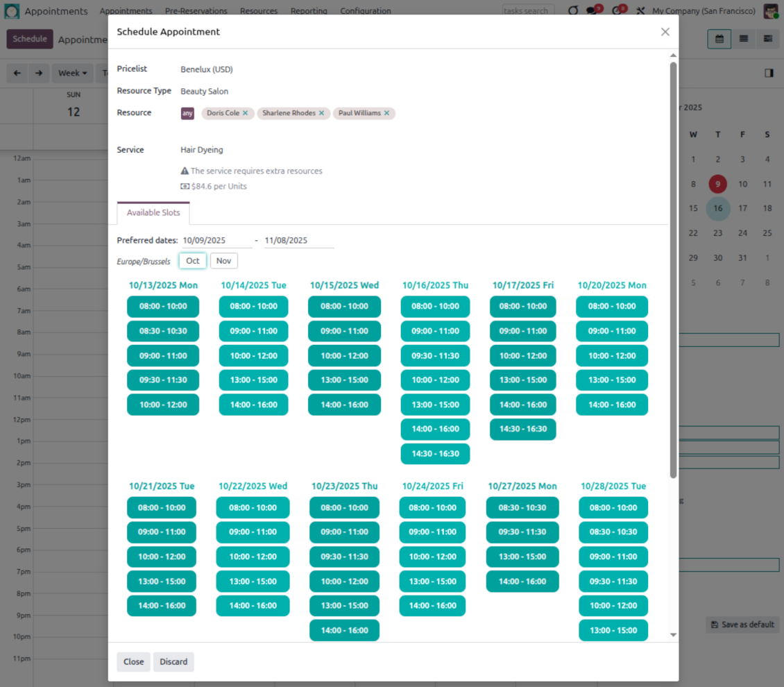Close the Schedule Appointment dialog with X

click(x=665, y=32)
